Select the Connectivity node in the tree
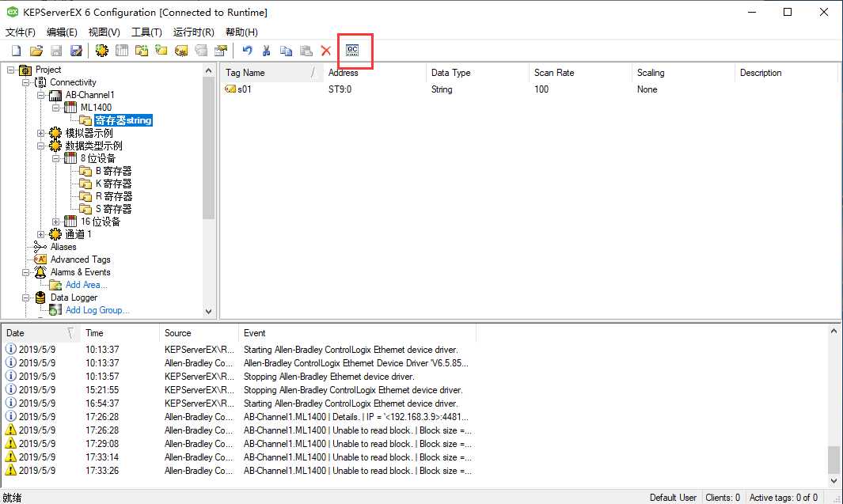This screenshot has width=843, height=504. [x=73, y=82]
